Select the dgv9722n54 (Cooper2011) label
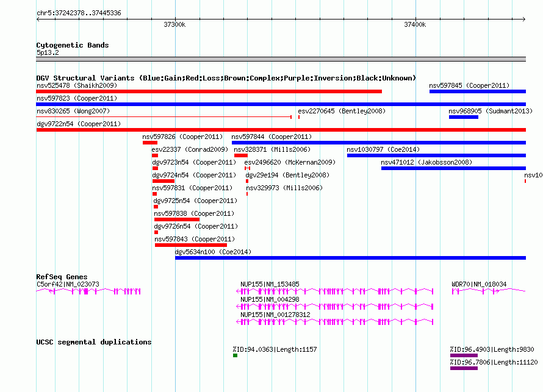 [79, 124]
